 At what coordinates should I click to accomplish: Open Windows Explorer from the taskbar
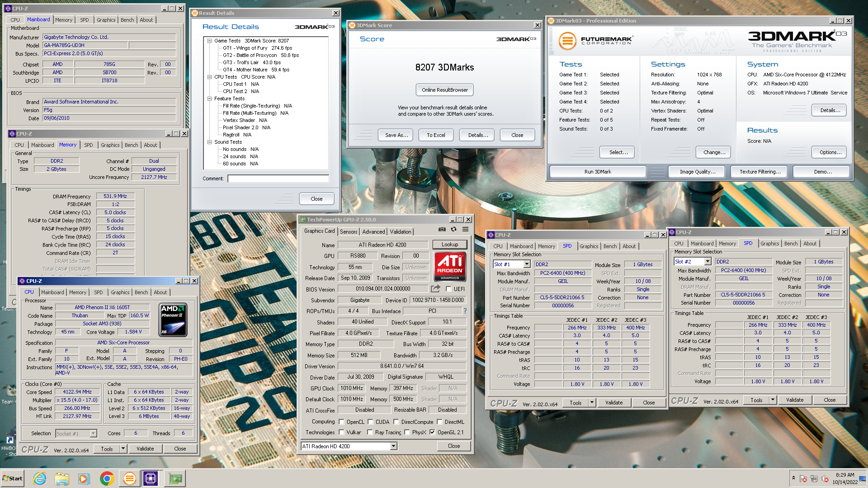(62, 479)
